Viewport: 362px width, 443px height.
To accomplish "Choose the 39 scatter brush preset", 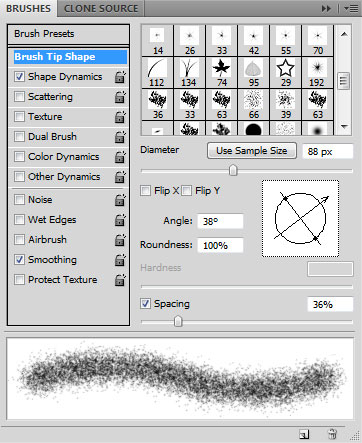I will pyautogui.click(x=285, y=105).
